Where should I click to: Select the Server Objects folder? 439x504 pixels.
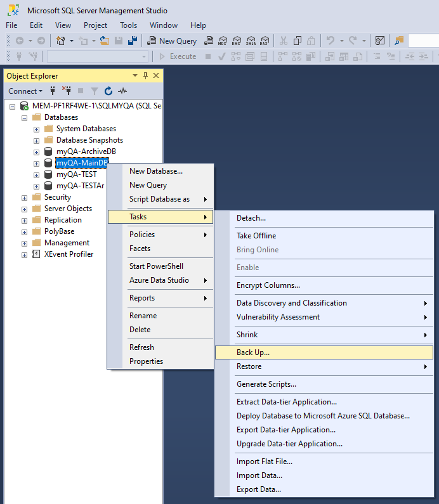click(x=68, y=209)
